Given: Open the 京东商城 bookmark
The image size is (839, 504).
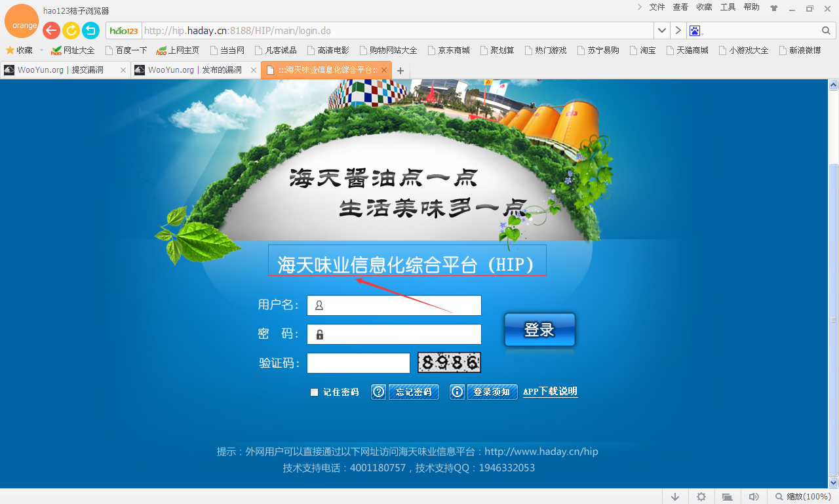Looking at the screenshot, I should (448, 50).
